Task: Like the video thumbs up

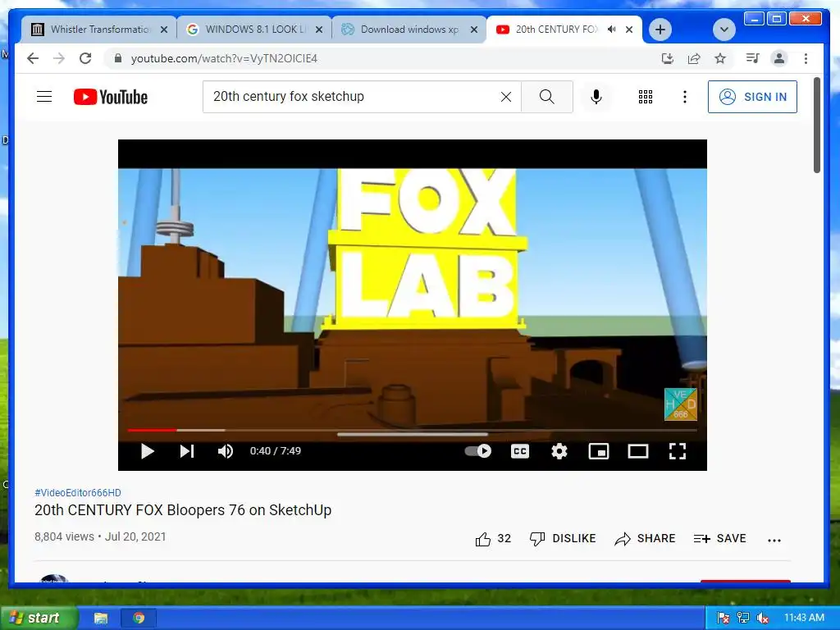Action: pyautogui.click(x=493, y=539)
